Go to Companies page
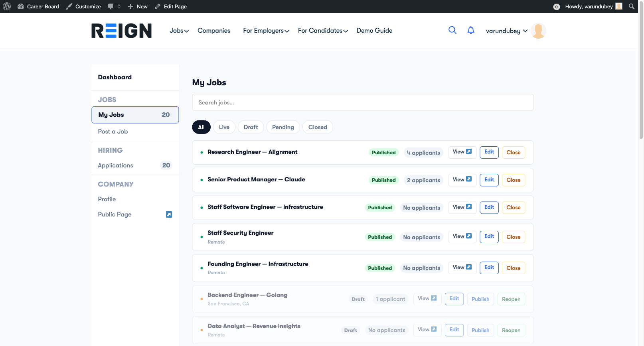The image size is (644, 346). point(214,31)
